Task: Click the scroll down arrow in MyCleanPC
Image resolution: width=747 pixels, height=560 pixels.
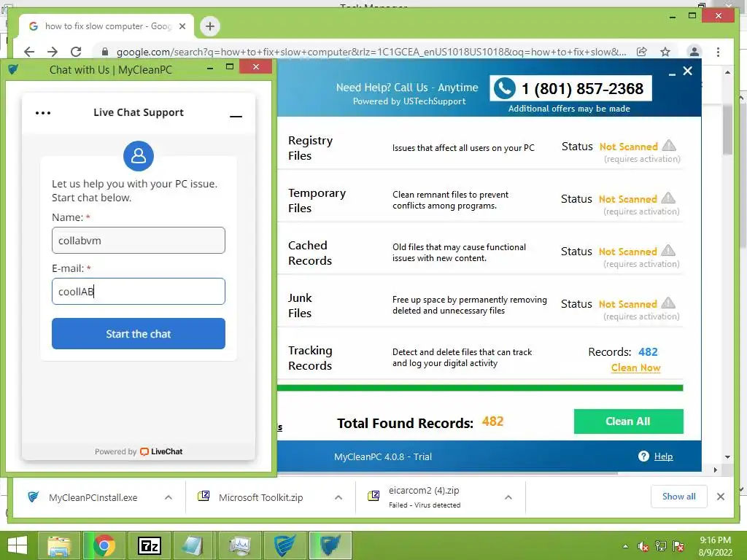Action: [x=727, y=457]
